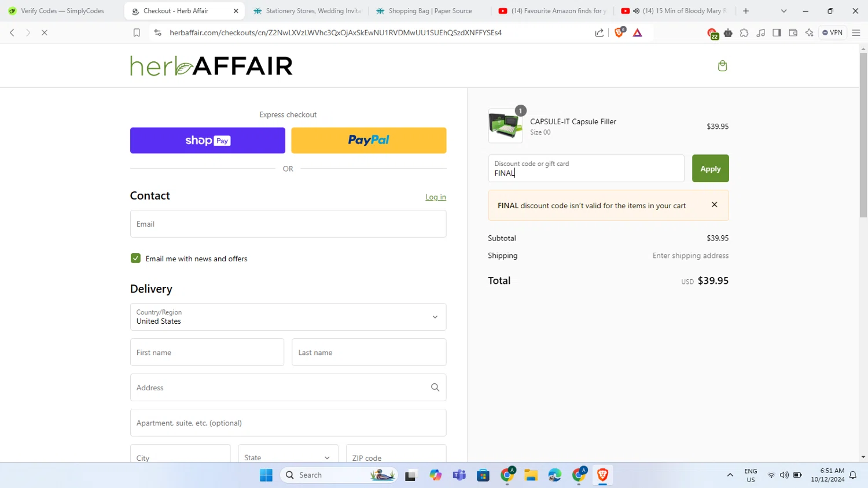This screenshot has height=488, width=868.
Task: Bookmark this checkout page
Action: [137, 33]
